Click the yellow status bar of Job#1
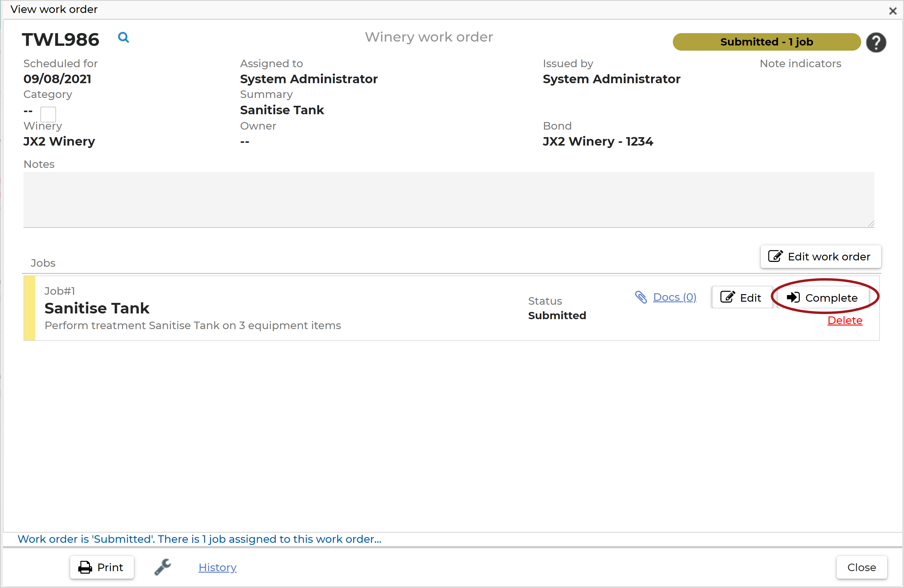The height and width of the screenshot is (588, 904). click(29, 308)
